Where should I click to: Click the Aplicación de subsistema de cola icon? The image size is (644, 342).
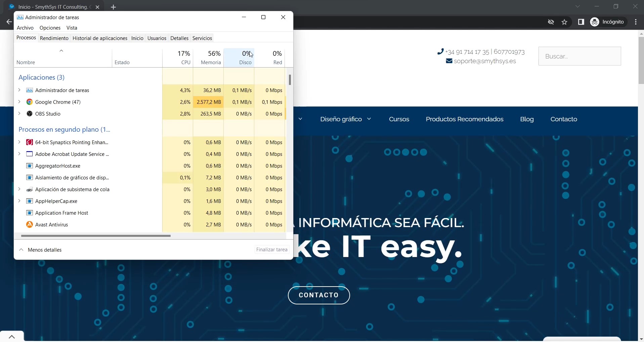tap(30, 189)
